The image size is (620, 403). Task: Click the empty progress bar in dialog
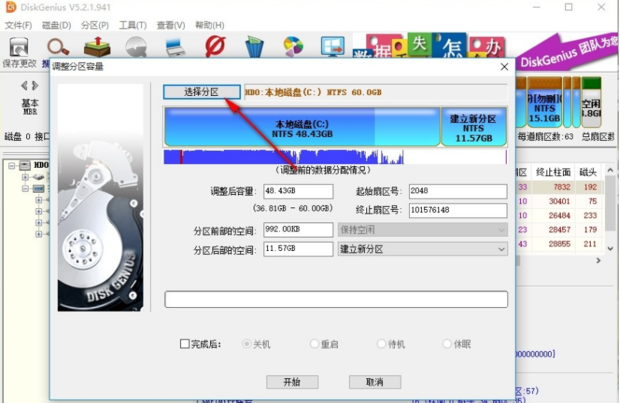[336, 299]
